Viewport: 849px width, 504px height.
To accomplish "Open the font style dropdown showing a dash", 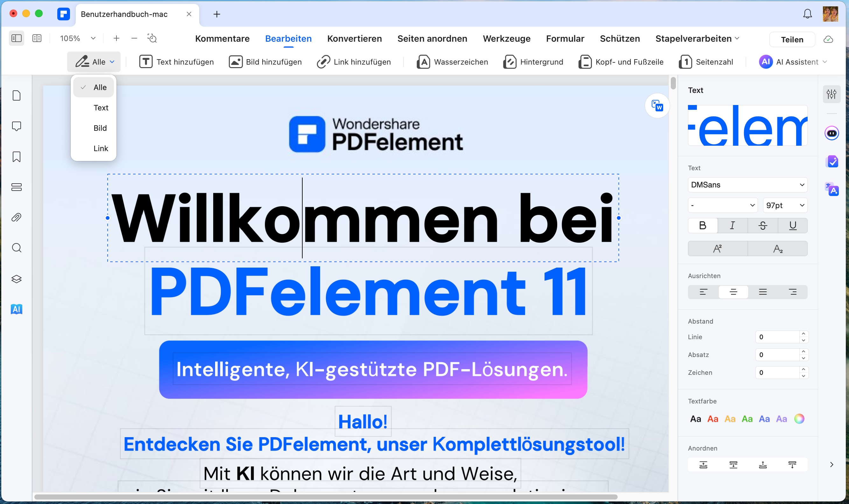I will (723, 205).
